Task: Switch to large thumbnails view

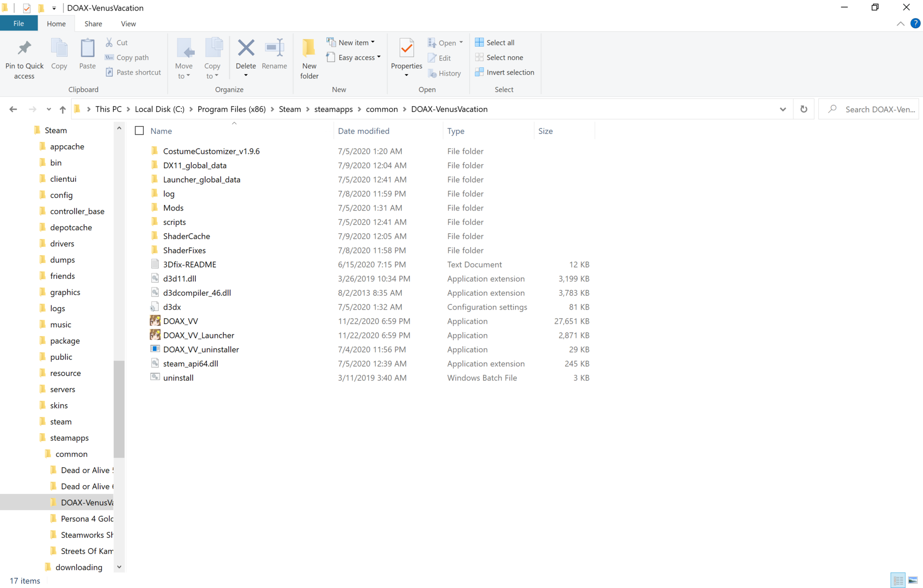Action: click(913, 580)
